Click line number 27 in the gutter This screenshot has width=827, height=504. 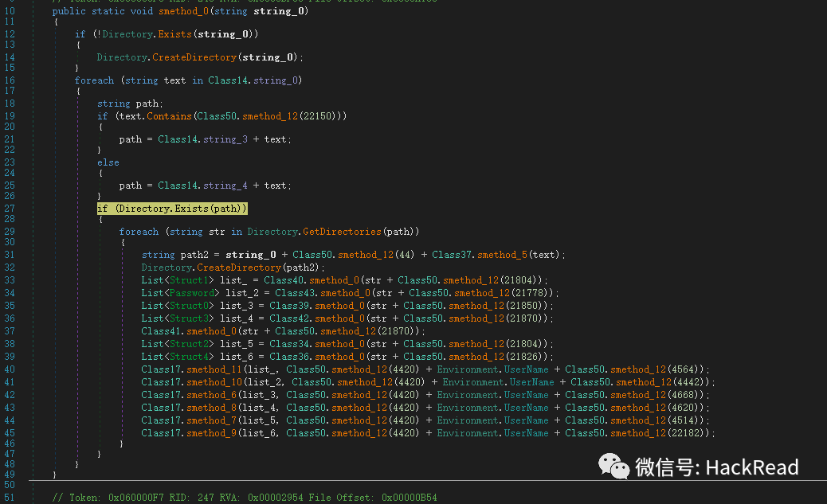click(10, 209)
